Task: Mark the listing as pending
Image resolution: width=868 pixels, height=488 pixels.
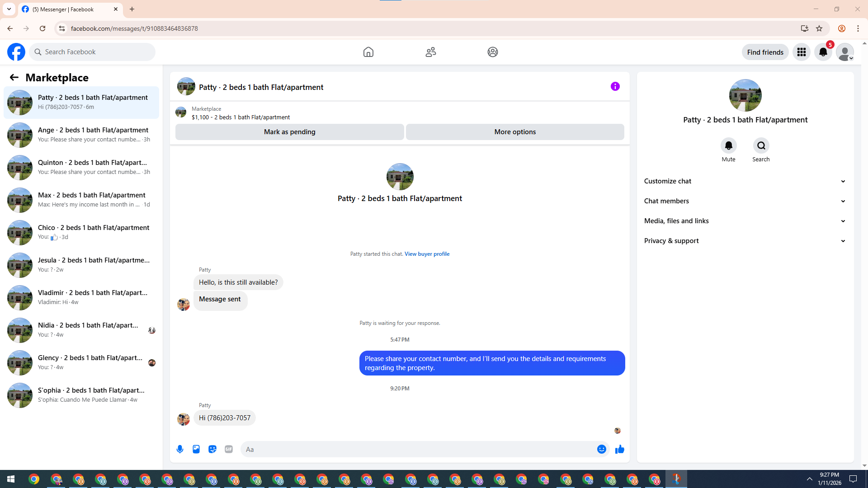Action: 290,132
